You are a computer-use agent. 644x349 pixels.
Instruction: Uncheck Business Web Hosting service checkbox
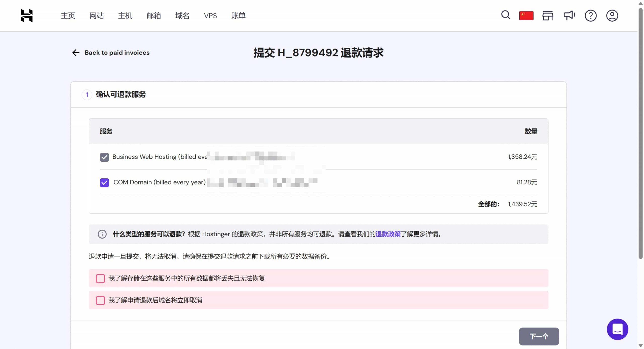[x=104, y=157]
